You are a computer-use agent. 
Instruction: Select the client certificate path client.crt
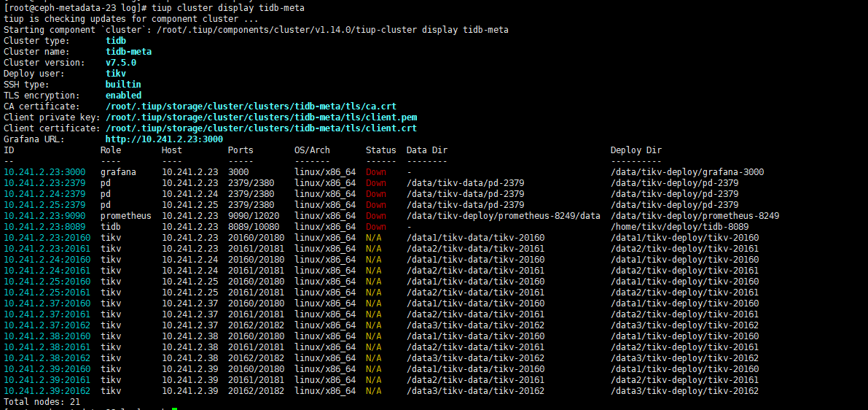261,128
